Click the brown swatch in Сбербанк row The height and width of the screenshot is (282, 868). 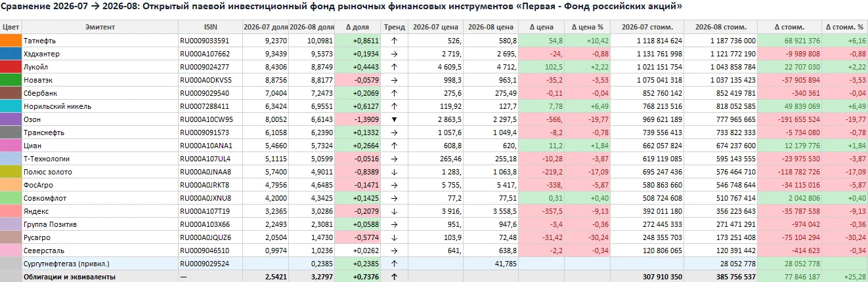[11, 92]
